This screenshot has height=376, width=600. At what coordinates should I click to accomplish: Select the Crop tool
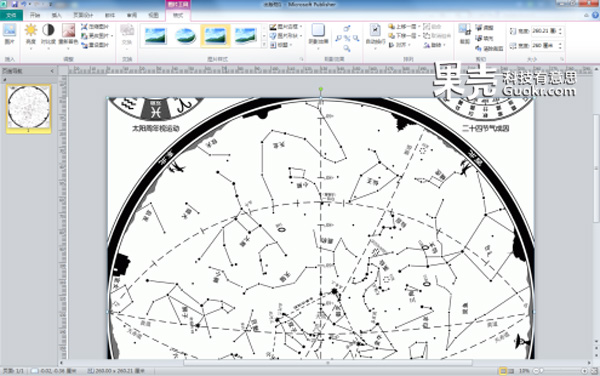[x=465, y=34]
